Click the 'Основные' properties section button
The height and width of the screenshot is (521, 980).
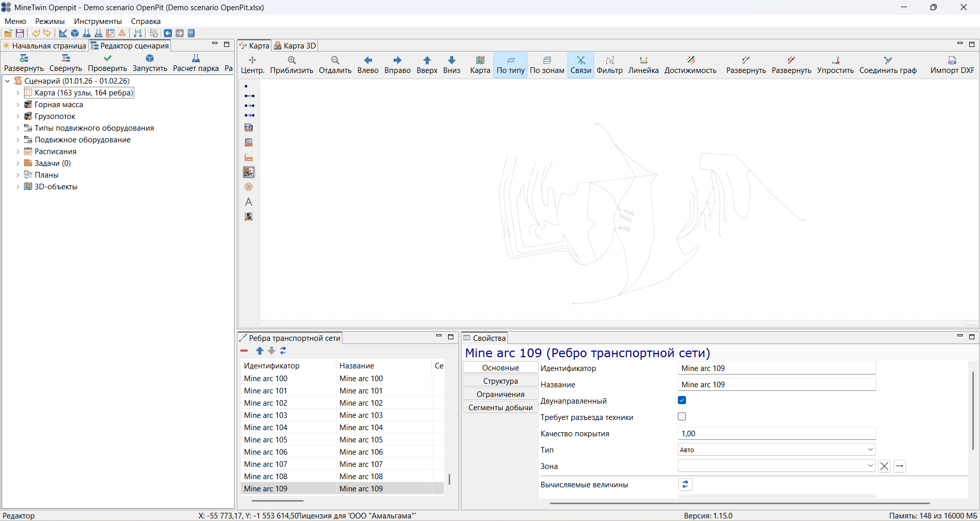(500, 368)
